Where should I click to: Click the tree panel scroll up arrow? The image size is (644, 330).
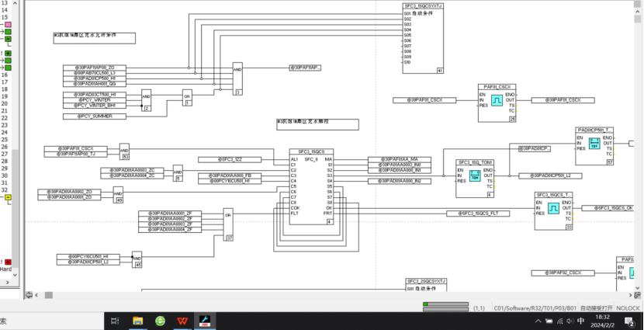point(16,3)
